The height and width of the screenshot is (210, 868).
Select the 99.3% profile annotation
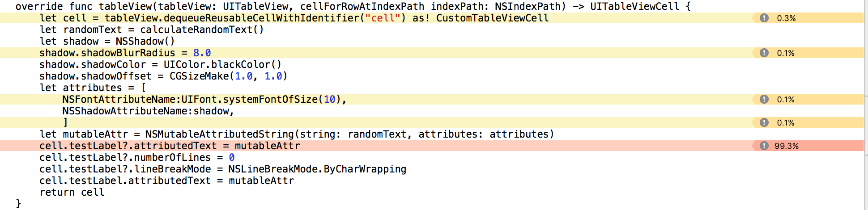click(808, 146)
